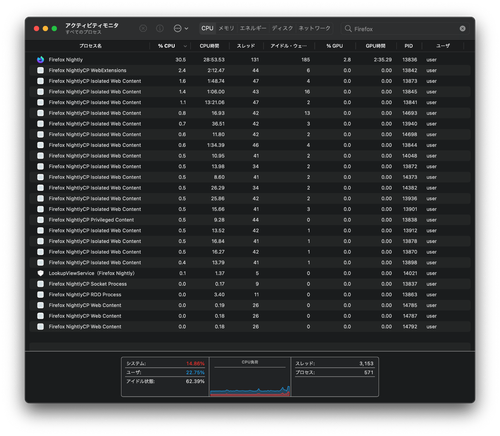Click the magnifier search icon
The image size is (500, 436).
[348, 29]
